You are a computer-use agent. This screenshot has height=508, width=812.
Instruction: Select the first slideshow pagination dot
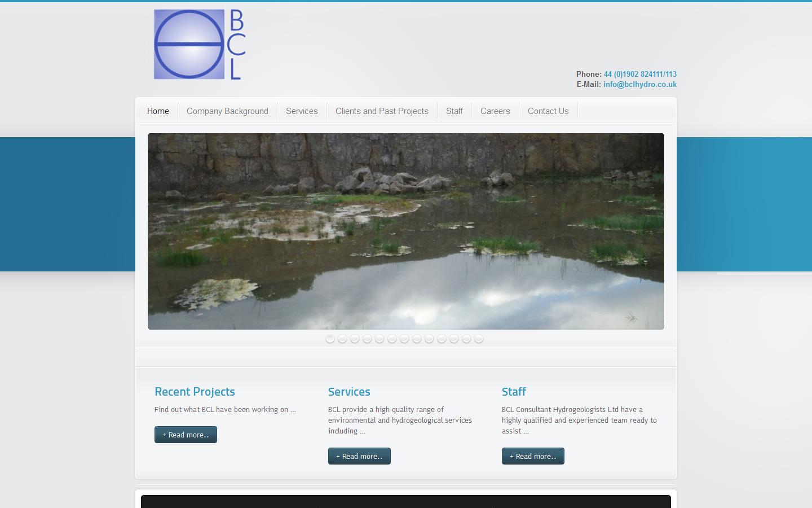coord(330,339)
